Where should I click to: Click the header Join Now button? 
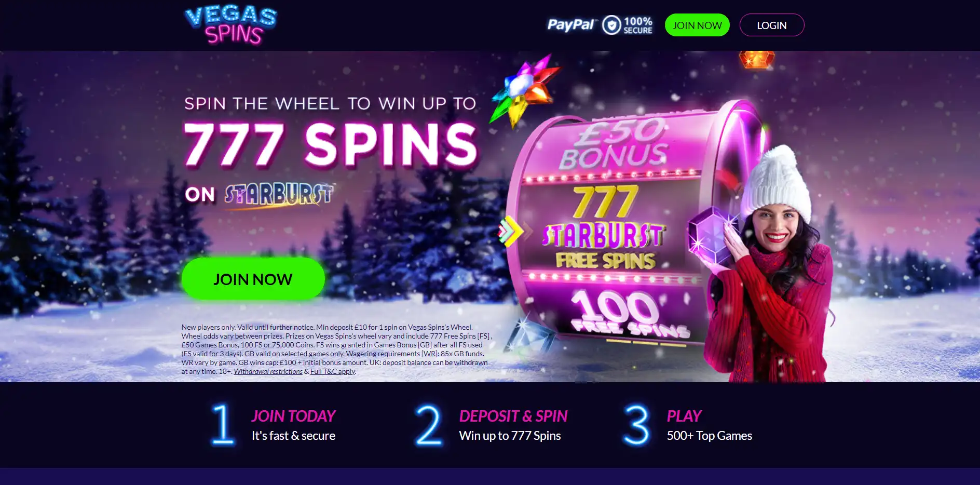[x=697, y=25]
